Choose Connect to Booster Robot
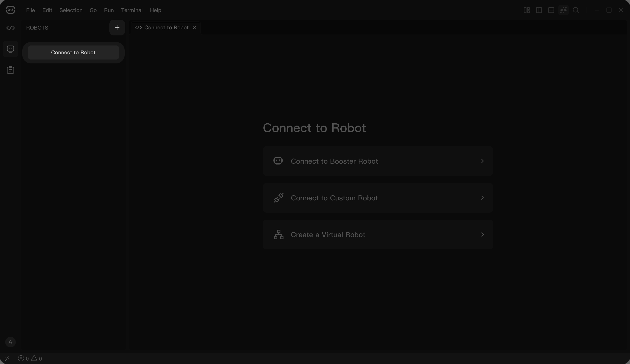This screenshot has width=630, height=364. (x=378, y=161)
